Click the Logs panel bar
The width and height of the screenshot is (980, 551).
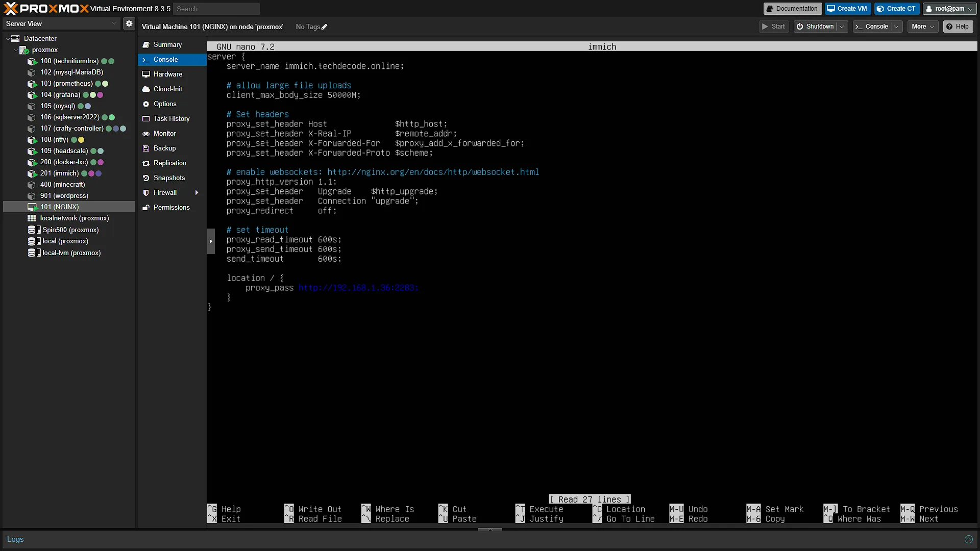[x=490, y=539]
